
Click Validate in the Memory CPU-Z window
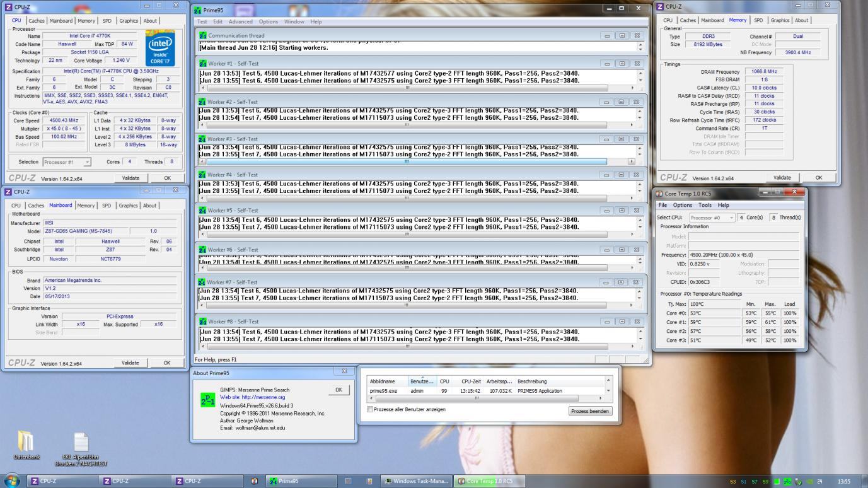click(782, 178)
